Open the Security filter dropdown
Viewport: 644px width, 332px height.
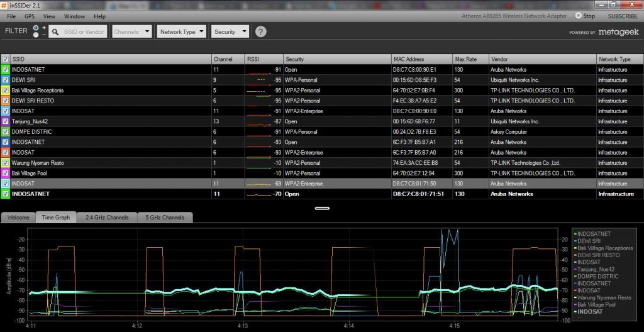coord(230,31)
